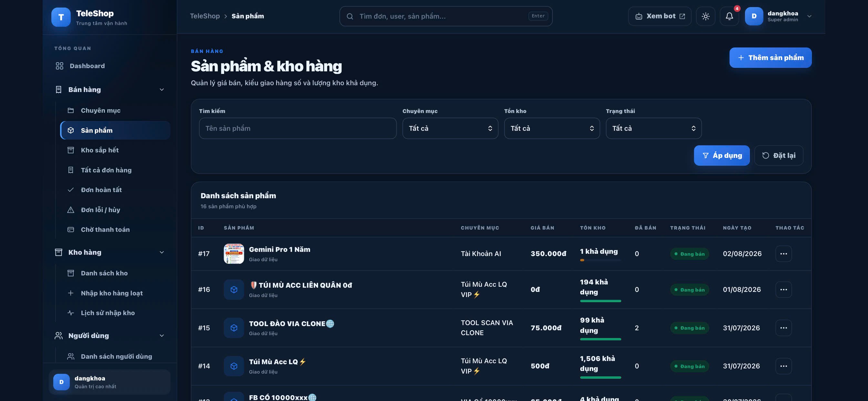The height and width of the screenshot is (401, 868).
Task: Open dangkhoa profile card in sidebar
Action: tap(110, 382)
